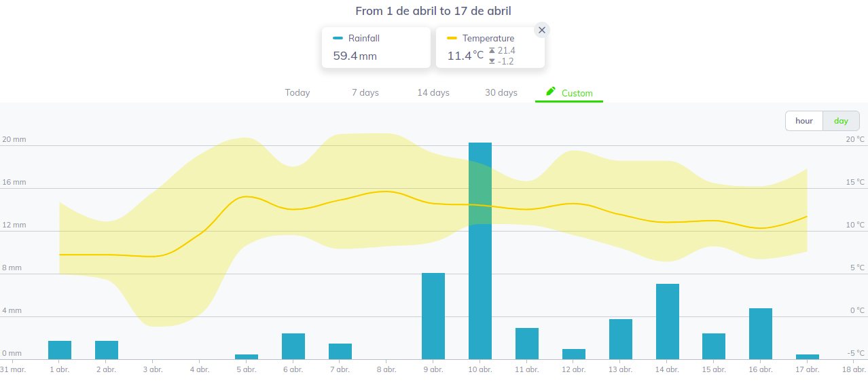Click the rainfall bar for 16 abr.
Image resolution: width=868 pixels, height=385 pixels.
[761, 333]
